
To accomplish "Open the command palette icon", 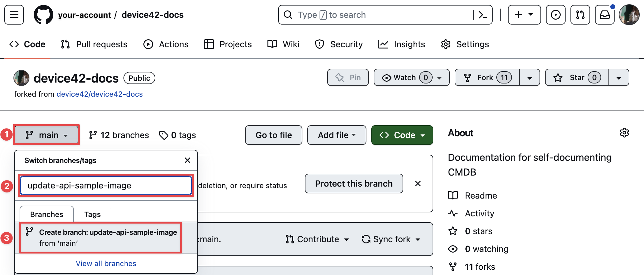I will [x=483, y=15].
